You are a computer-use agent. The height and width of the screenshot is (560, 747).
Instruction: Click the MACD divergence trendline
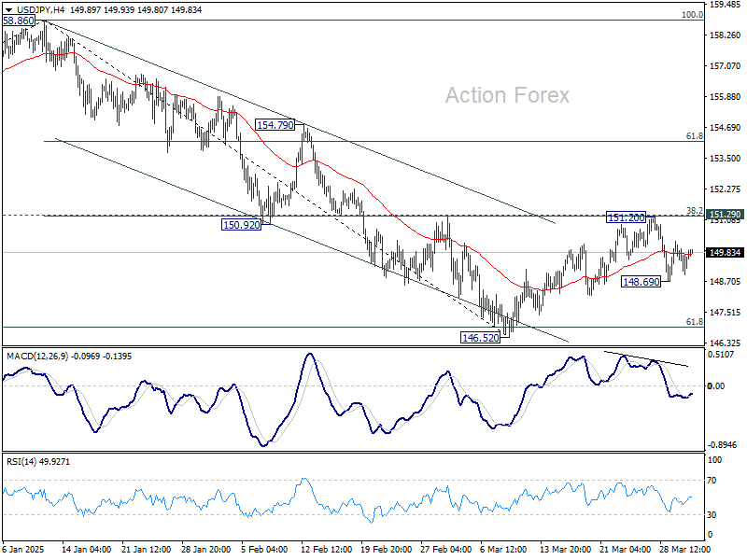coord(646,359)
